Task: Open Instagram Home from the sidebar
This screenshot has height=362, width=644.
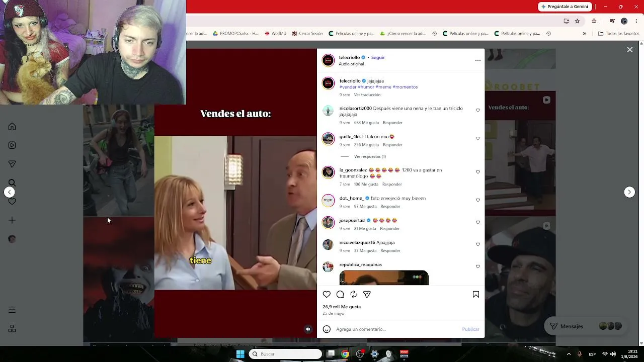Action: coord(12,127)
